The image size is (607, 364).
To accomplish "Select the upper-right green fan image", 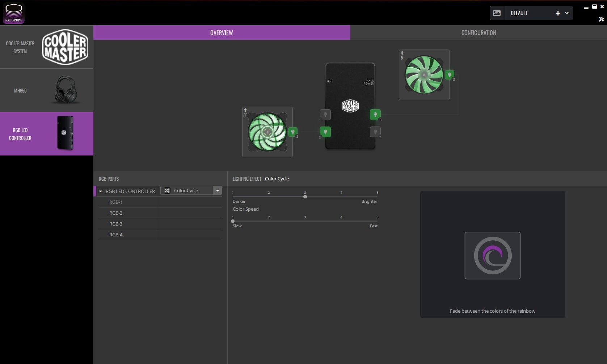I will click(424, 75).
